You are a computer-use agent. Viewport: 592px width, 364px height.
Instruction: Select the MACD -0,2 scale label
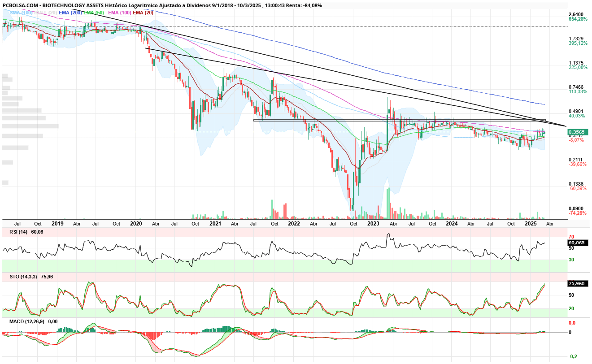[x=573, y=357]
